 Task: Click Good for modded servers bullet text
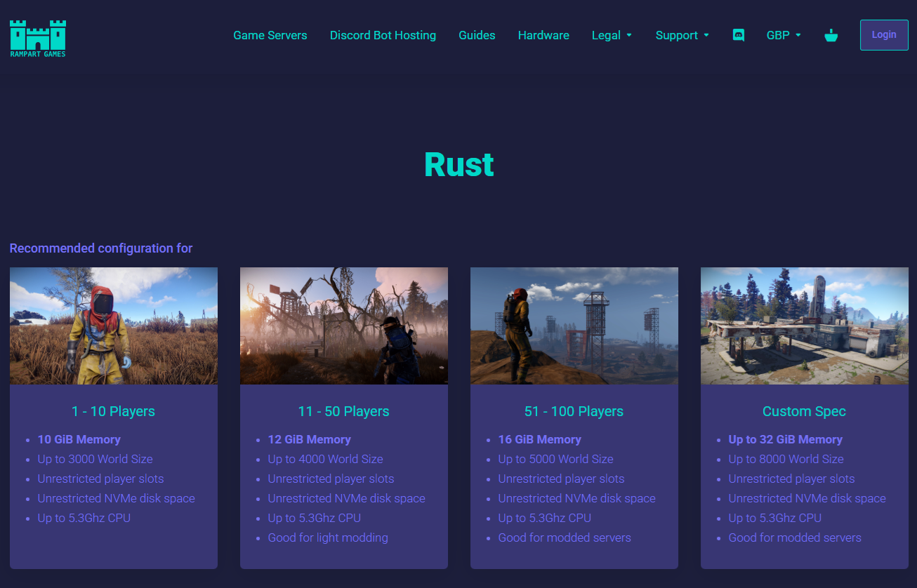coord(565,537)
